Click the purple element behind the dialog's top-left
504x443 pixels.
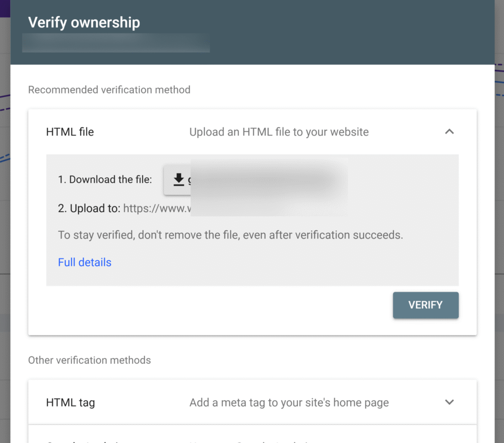tap(5, 8)
